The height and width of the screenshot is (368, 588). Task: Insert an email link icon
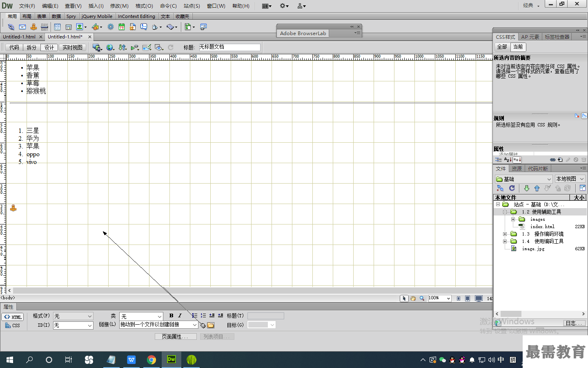(x=22, y=27)
